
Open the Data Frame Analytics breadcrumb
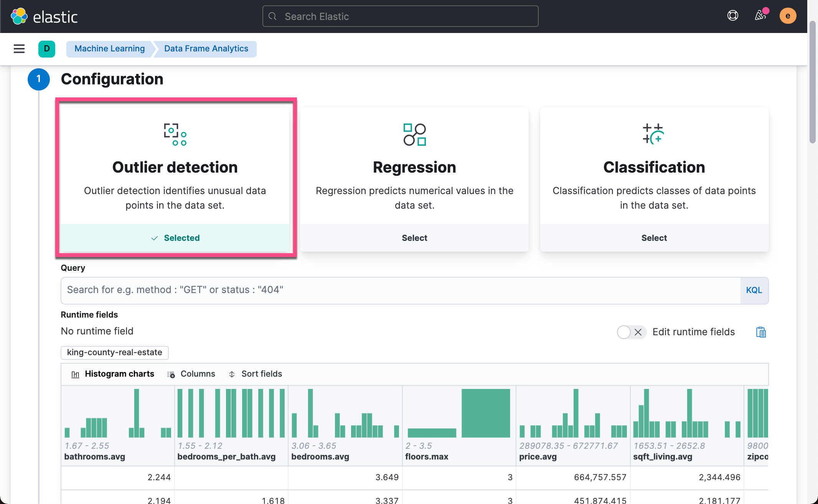click(206, 49)
